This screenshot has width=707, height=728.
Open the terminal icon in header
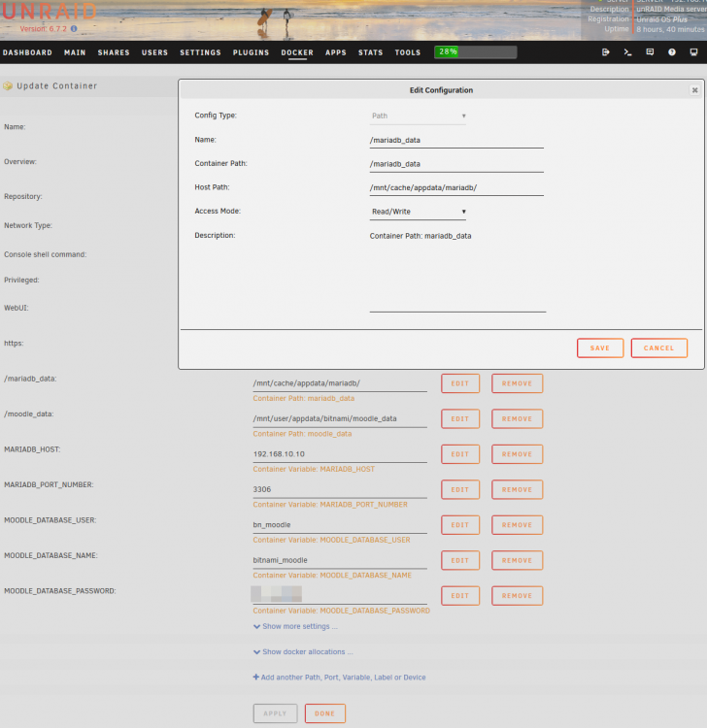click(627, 52)
